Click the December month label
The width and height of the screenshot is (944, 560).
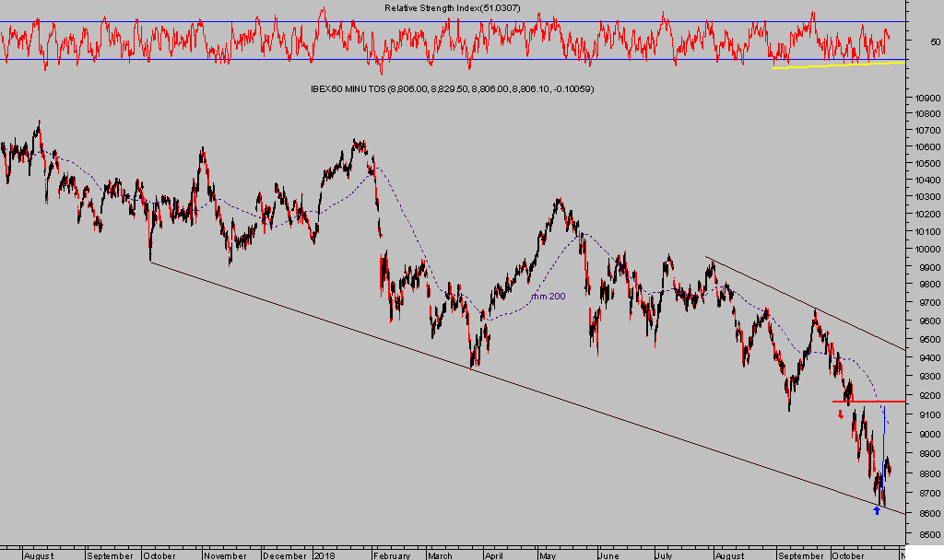[x=284, y=555]
